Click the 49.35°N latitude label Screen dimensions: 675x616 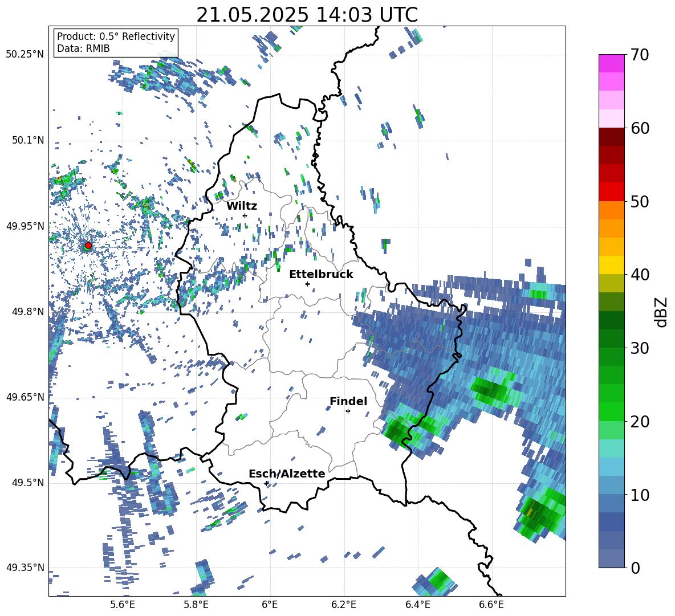[x=25, y=568]
